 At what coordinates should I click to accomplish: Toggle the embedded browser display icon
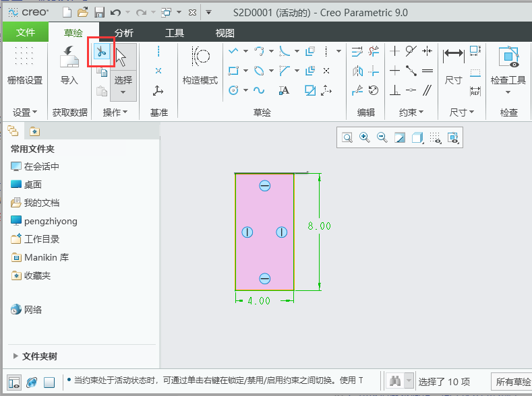point(32,383)
